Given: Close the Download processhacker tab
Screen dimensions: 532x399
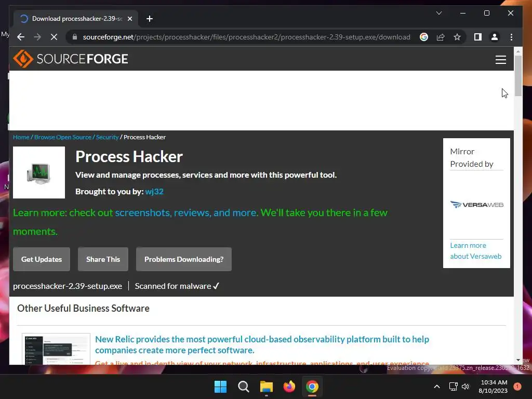Looking at the screenshot, I should (x=129, y=19).
